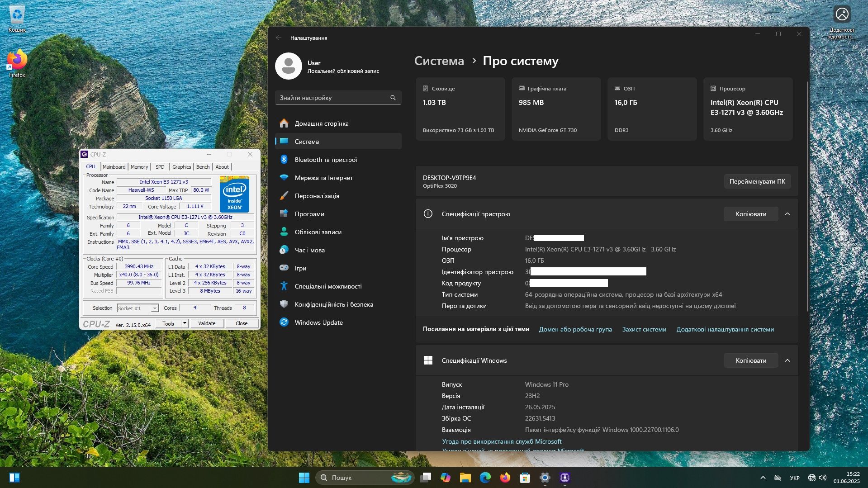Launch Copilot from taskbar

[x=446, y=478]
